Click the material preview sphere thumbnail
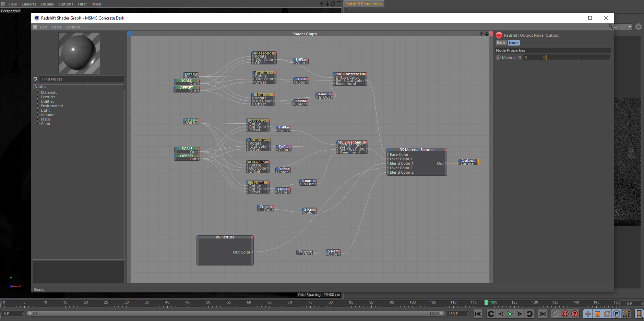644x321 pixels. 79,53
